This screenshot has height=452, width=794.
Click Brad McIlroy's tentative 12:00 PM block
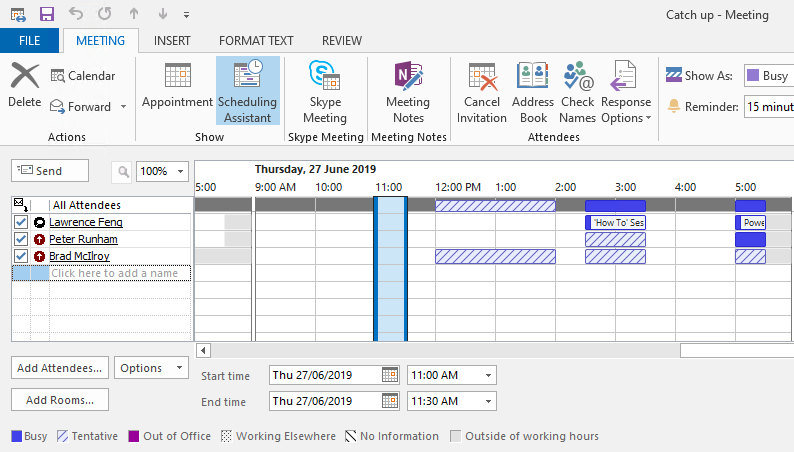click(495, 257)
